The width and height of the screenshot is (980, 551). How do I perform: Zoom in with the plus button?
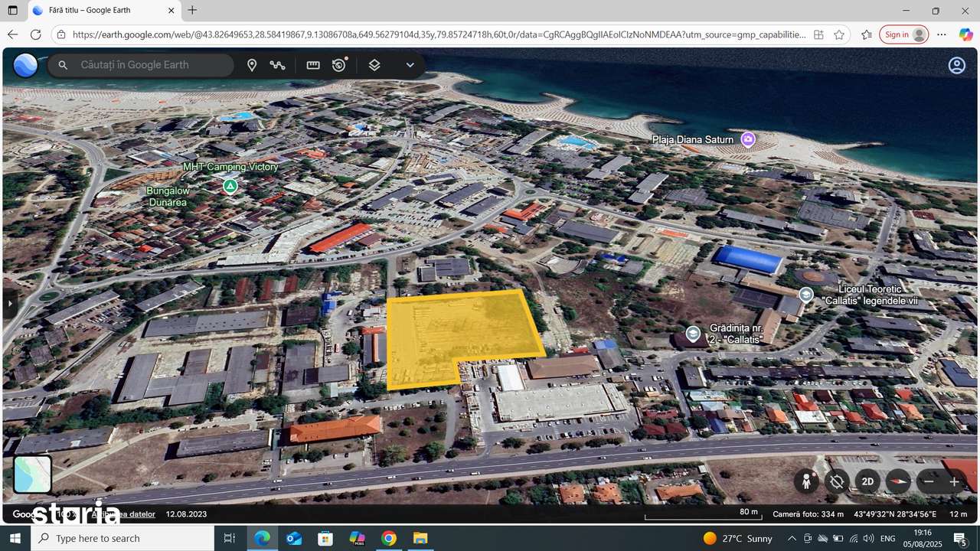[x=954, y=481]
